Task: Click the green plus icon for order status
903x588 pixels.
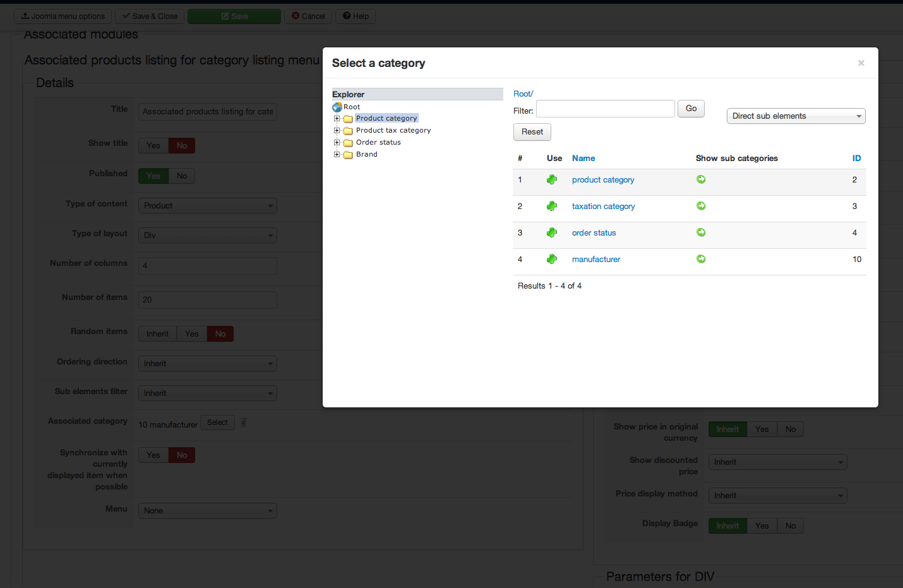Action: coord(552,233)
